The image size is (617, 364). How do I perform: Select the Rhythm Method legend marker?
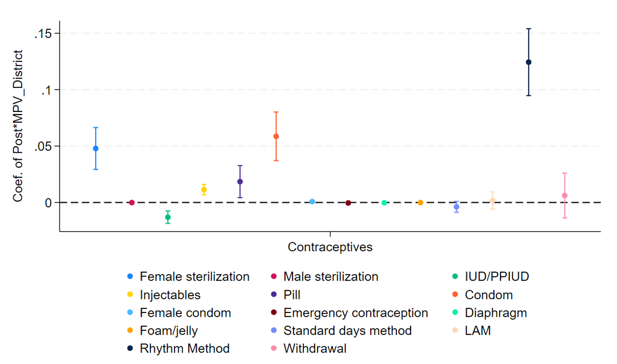[130, 349]
